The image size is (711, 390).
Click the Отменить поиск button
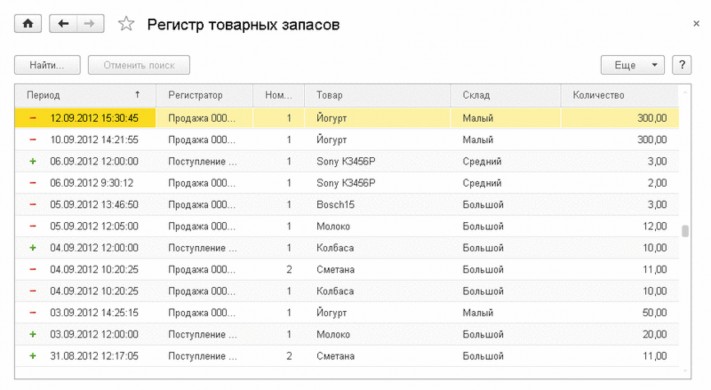click(x=139, y=65)
